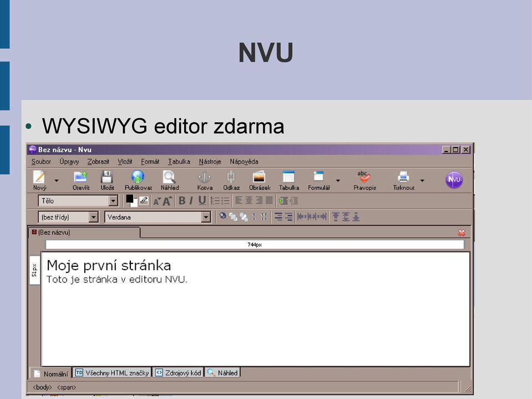Image resolution: width=532 pixels, height=399 pixels.
Task: Expand arrow next to Formulář button
Action: click(338, 181)
